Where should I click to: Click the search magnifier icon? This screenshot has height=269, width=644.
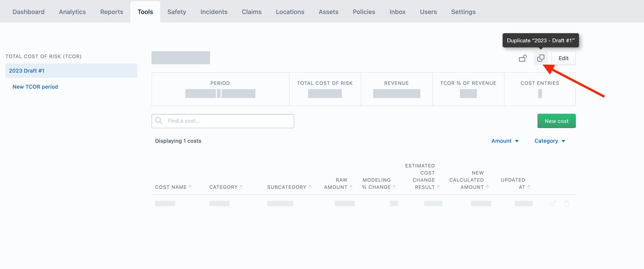pyautogui.click(x=159, y=121)
